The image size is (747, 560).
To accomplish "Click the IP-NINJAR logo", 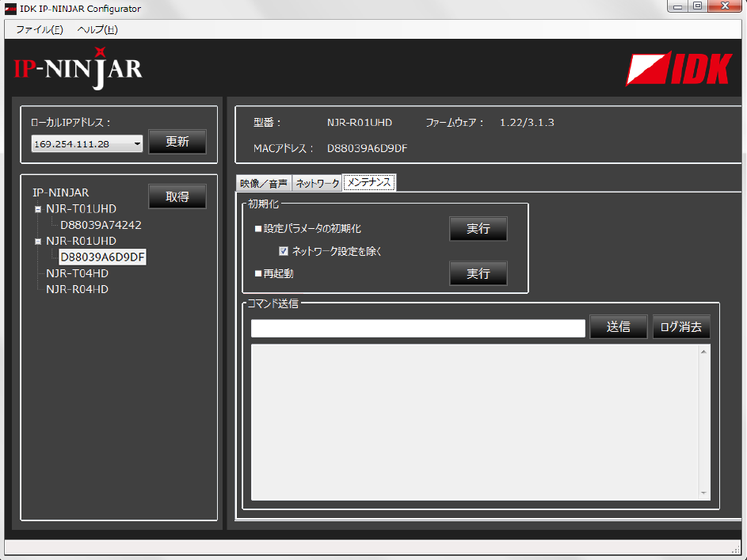I will [x=78, y=70].
